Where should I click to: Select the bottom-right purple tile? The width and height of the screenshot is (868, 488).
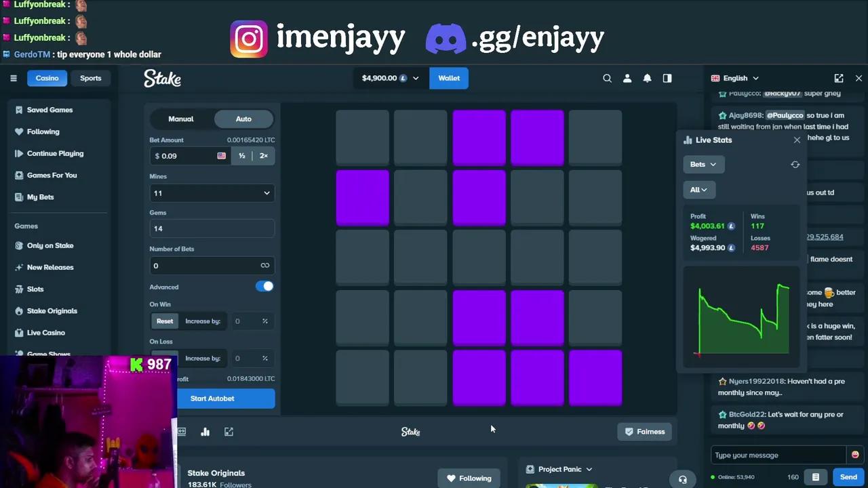pyautogui.click(x=595, y=378)
